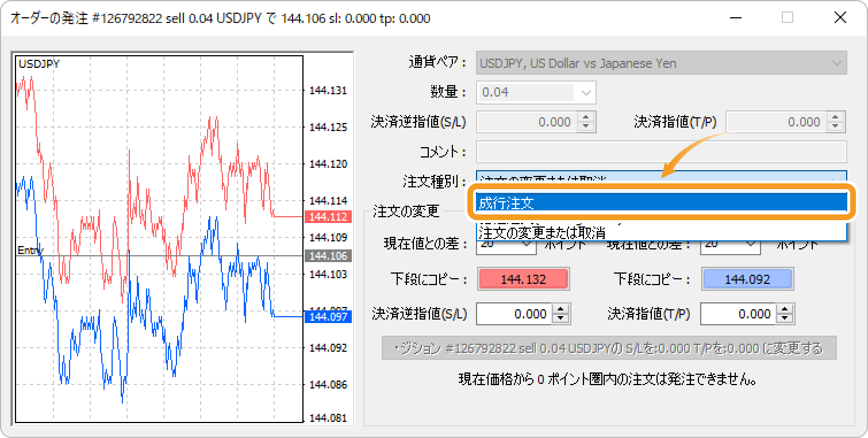Click the 144.131 price axis value
The width and height of the screenshot is (868, 438).
coord(328,90)
